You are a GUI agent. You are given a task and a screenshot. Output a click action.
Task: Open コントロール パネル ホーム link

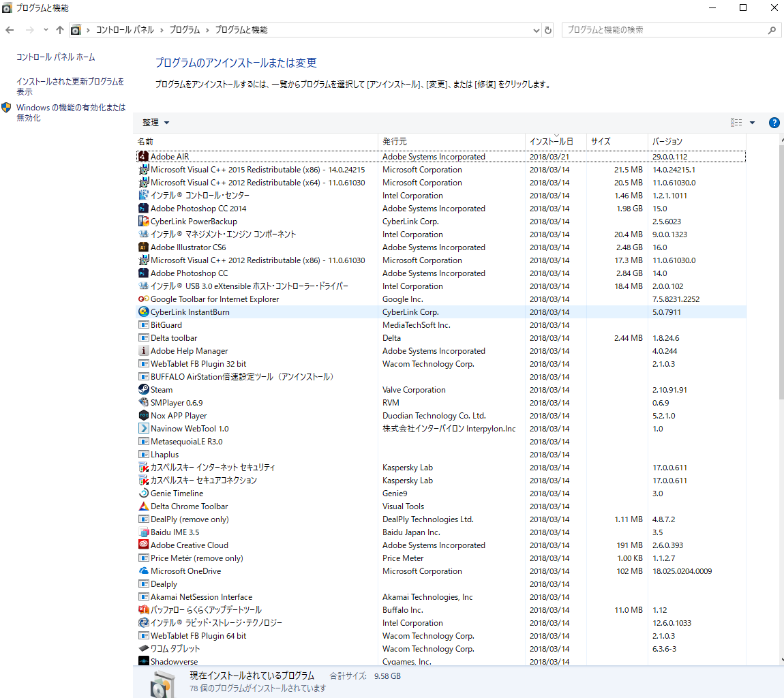56,57
